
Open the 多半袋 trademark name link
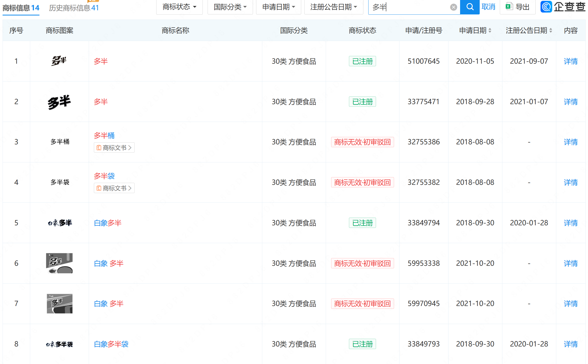pos(104,176)
